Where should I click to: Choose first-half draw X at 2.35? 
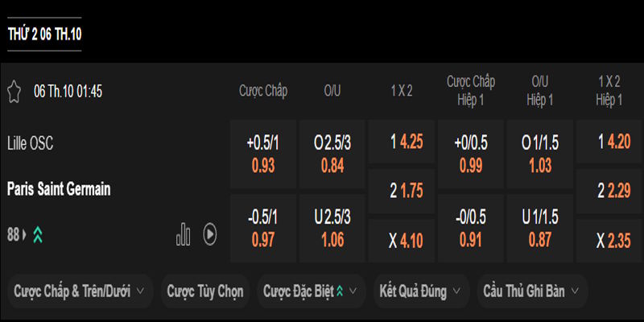click(x=609, y=242)
